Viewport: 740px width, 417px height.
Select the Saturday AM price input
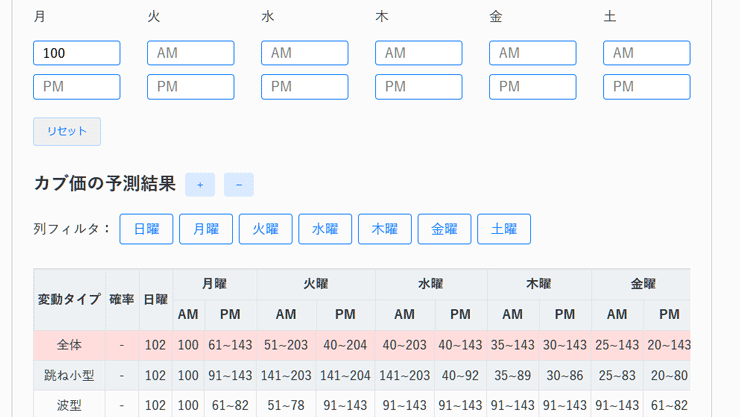(x=647, y=53)
